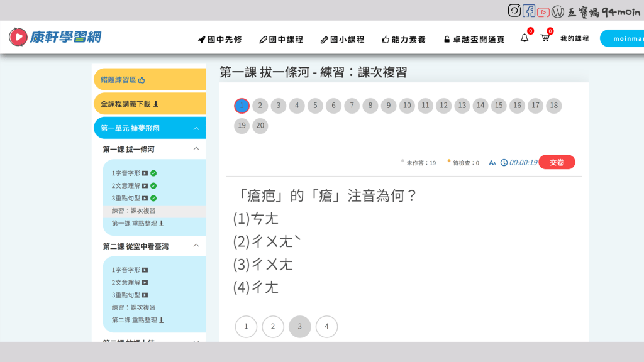Screen dimensions: 644x362
Task: Click the 康軒學習網 logo
Action: coord(55,37)
